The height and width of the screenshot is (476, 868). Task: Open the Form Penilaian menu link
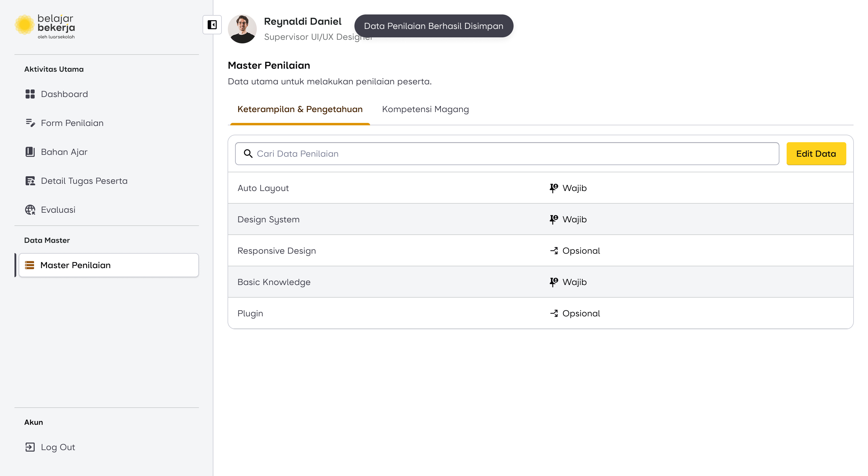pos(72,123)
